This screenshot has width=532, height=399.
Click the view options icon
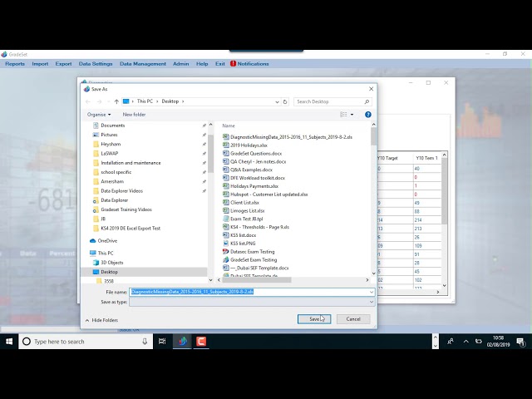tap(343, 115)
